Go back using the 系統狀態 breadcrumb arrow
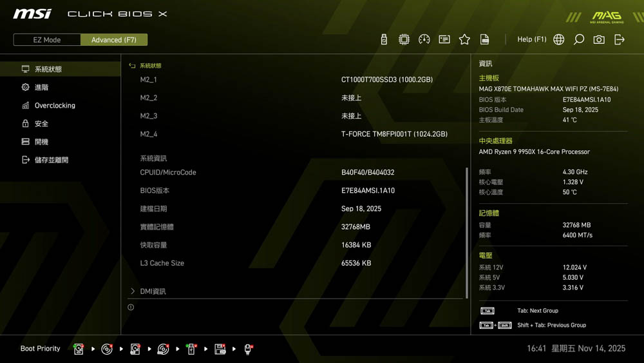 [x=133, y=66]
